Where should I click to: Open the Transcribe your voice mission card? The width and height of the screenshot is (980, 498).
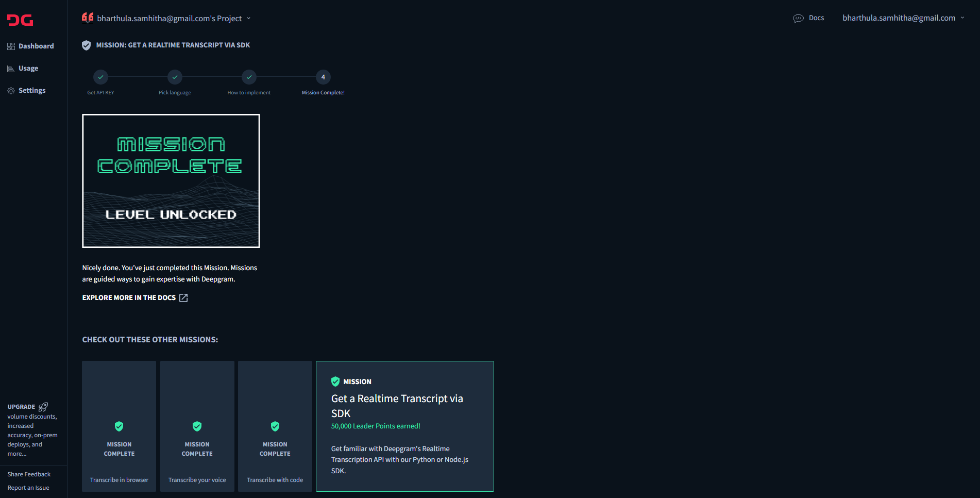[x=197, y=426]
